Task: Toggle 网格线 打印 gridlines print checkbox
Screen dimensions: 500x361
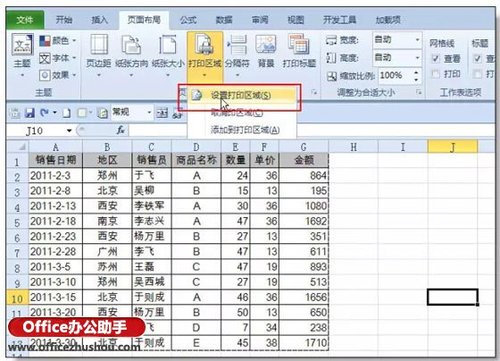Action: [435, 74]
